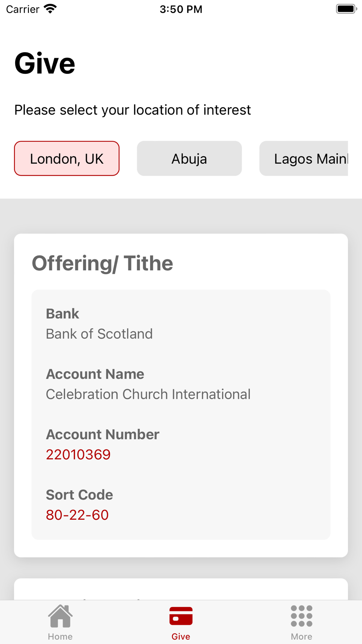Tap the account number 22010369

(78, 455)
